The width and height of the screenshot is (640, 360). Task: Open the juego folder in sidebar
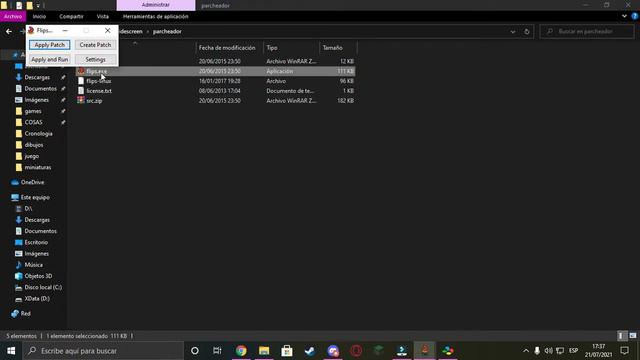31,156
